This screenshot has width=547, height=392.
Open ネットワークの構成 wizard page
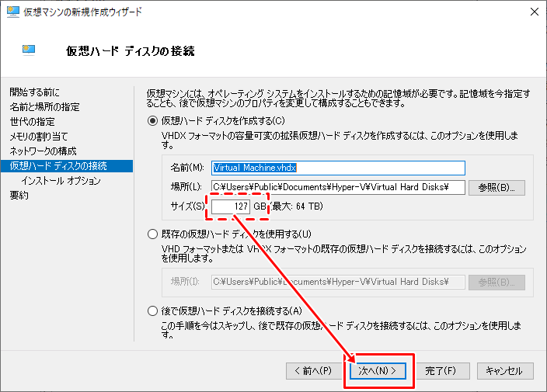(x=43, y=151)
